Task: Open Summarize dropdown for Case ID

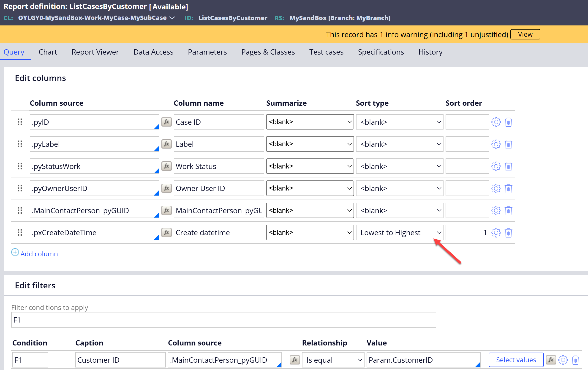Action: [310, 122]
